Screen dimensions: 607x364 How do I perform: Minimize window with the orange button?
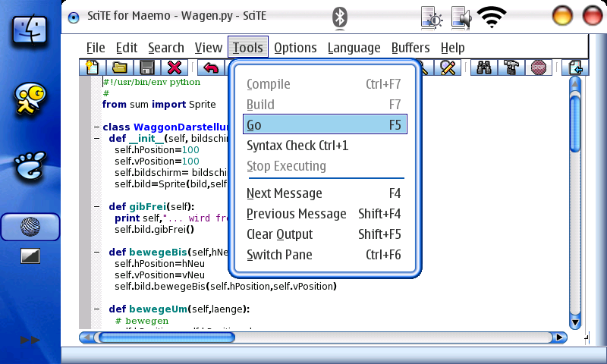pyautogui.click(x=562, y=16)
